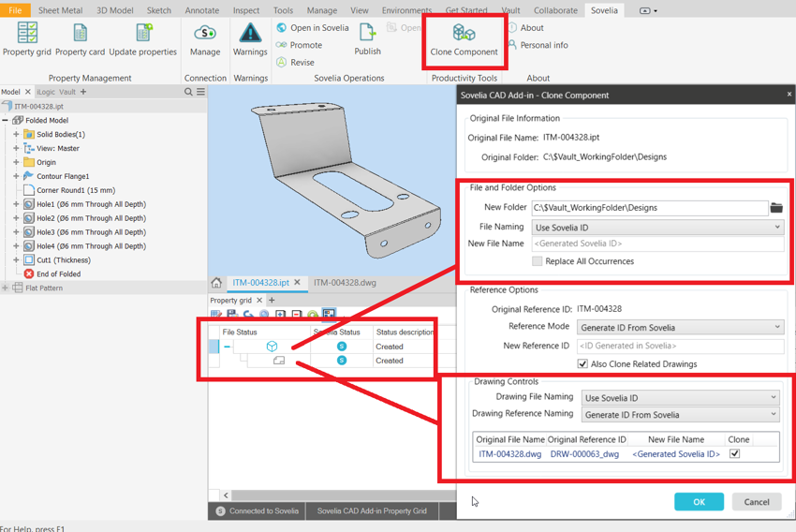Image resolution: width=796 pixels, height=532 pixels.
Task: Open the Model browser hamburger menu
Action: click(x=201, y=92)
